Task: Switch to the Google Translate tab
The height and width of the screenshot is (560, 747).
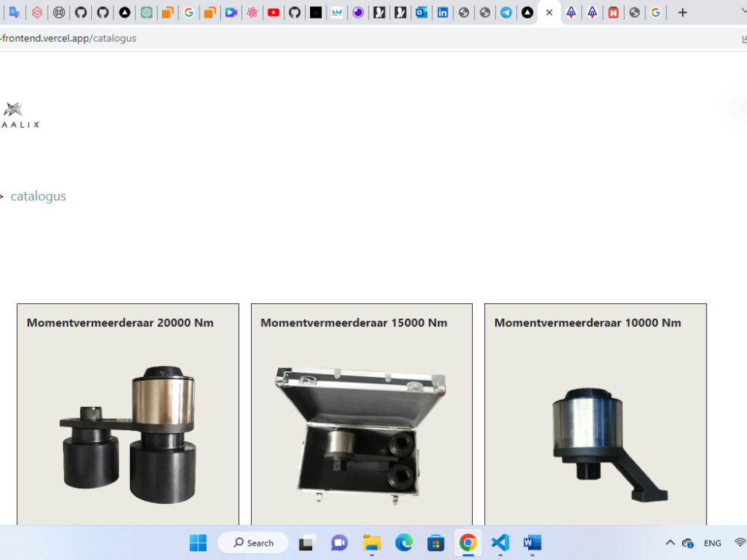Action: (x=15, y=13)
